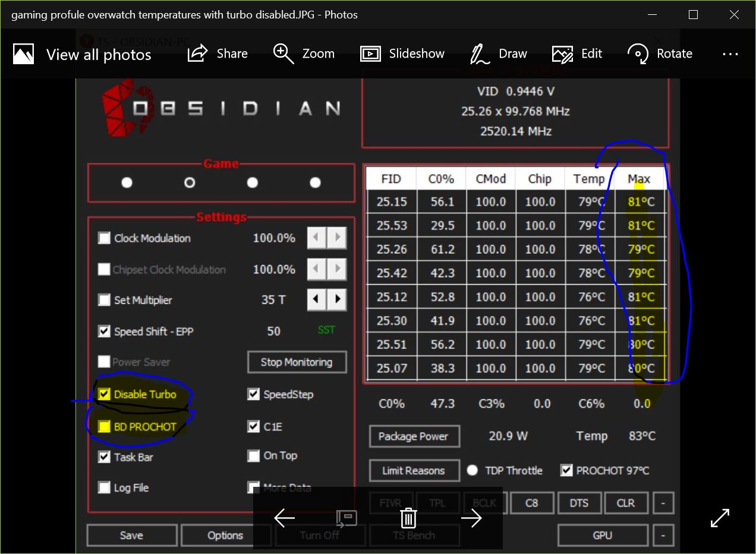
Task: Click the 2520.14 MHz frequency reading
Action: (515, 131)
